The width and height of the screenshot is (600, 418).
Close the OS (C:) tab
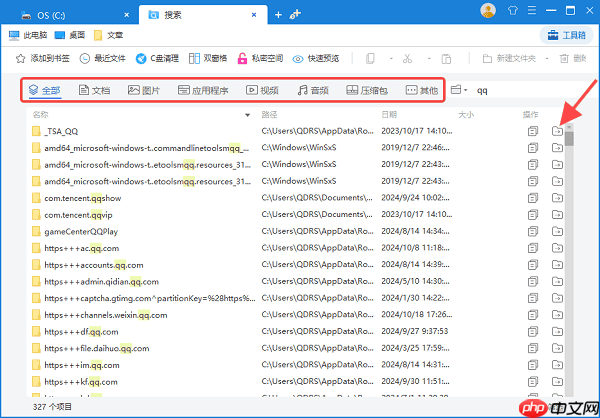(127, 15)
